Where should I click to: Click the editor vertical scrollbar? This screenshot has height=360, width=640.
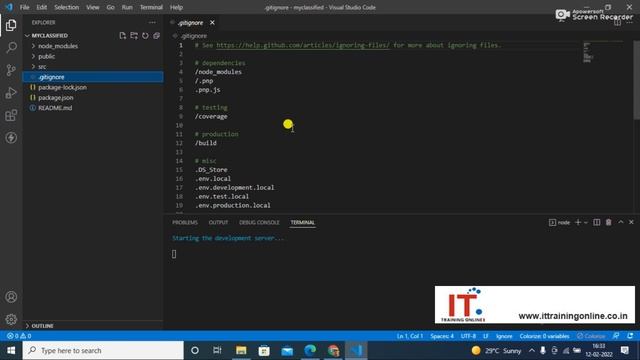click(x=636, y=80)
